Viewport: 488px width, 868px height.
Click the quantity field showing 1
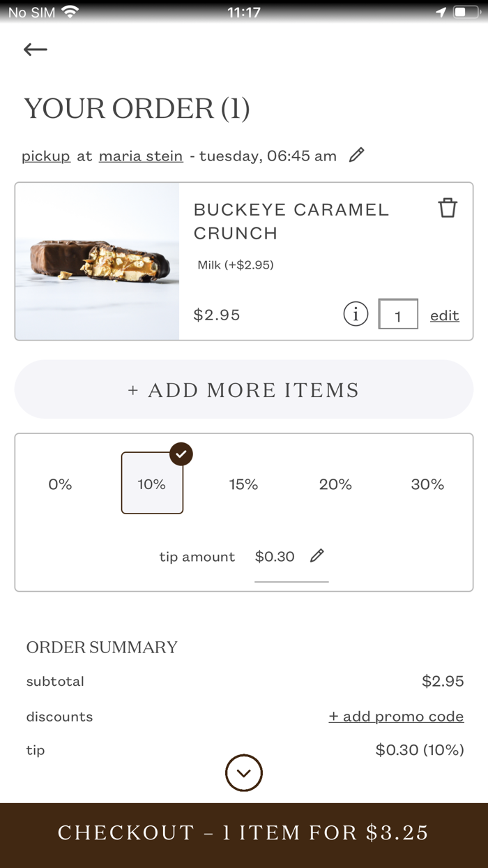click(x=398, y=314)
